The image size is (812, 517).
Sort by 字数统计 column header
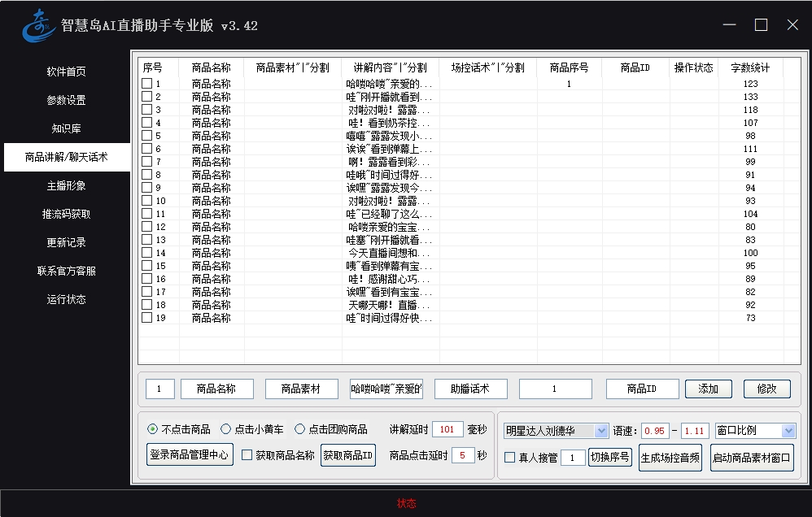pyautogui.click(x=749, y=67)
